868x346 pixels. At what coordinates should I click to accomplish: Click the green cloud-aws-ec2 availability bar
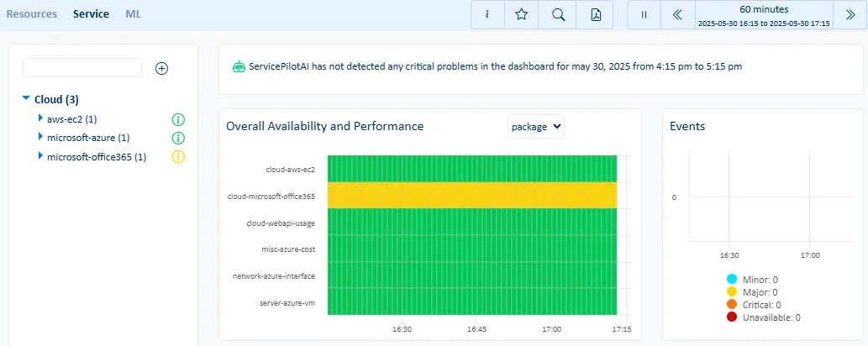click(472, 168)
